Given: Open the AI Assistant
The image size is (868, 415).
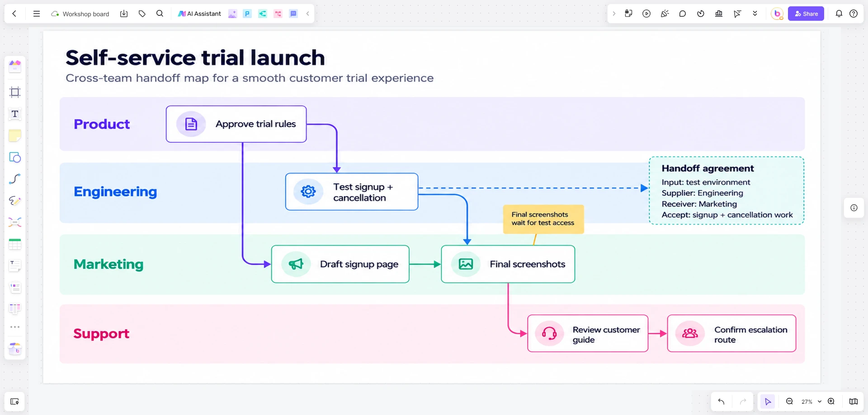Looking at the screenshot, I should click(199, 14).
